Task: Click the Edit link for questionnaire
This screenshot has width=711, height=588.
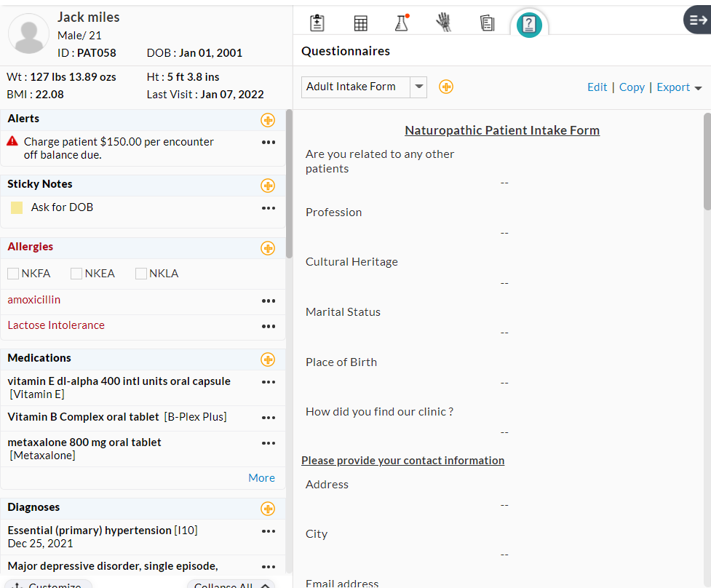Action: (x=597, y=87)
